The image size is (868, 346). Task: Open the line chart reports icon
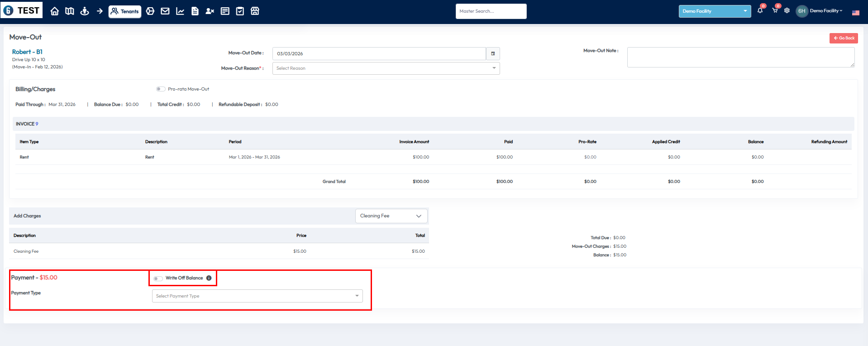coord(180,11)
